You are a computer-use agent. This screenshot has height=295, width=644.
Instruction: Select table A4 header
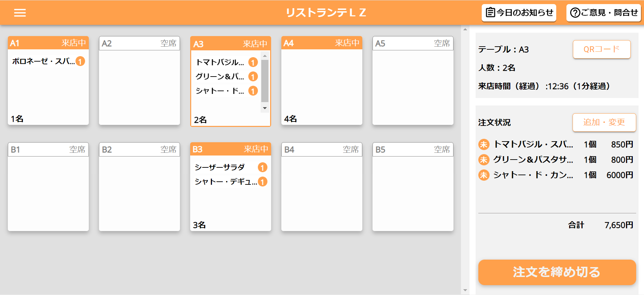click(x=321, y=43)
